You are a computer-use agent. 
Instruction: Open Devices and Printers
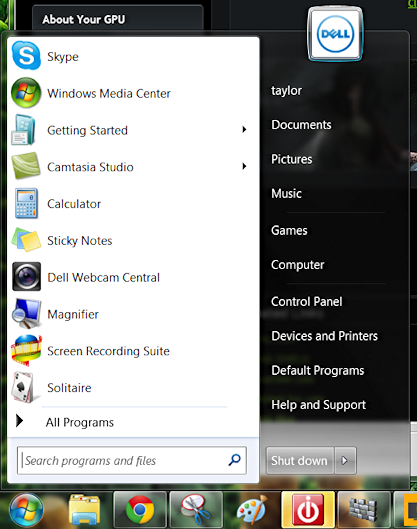[x=325, y=336]
